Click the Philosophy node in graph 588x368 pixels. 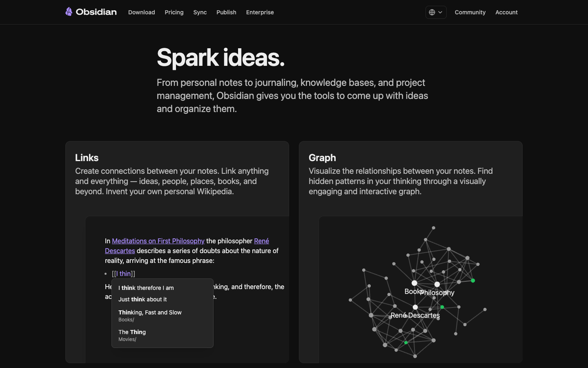[x=437, y=284]
